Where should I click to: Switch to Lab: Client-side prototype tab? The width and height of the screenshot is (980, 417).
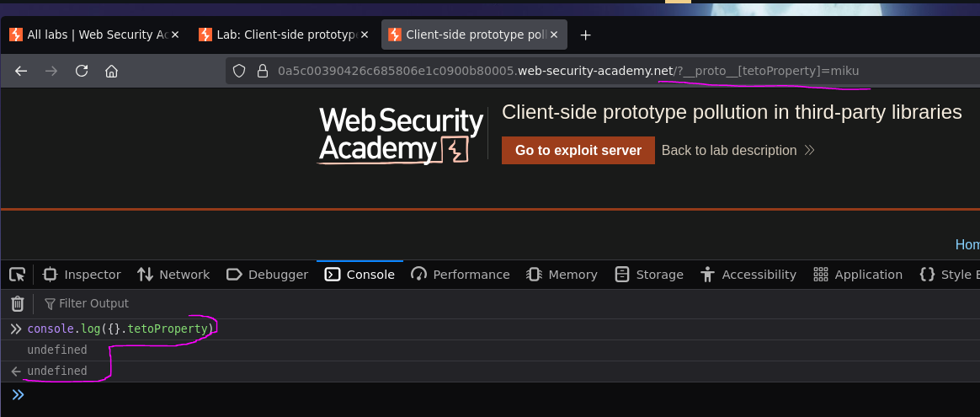[284, 35]
